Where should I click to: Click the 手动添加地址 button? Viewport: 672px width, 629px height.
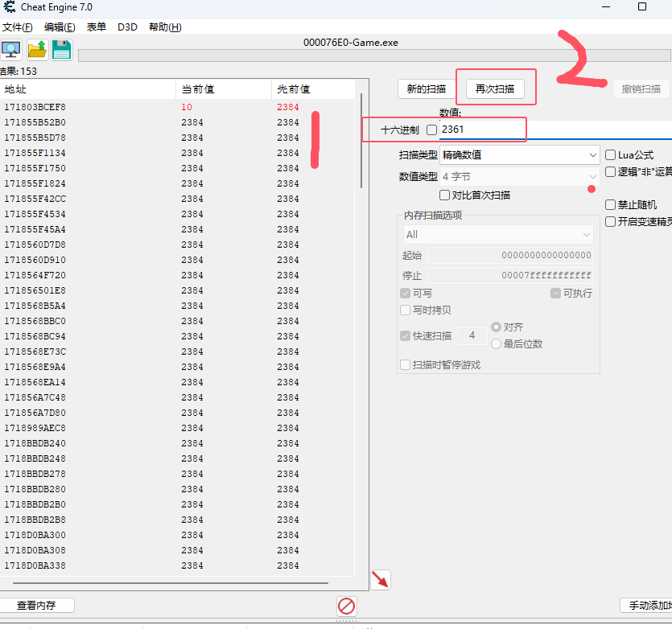click(647, 605)
